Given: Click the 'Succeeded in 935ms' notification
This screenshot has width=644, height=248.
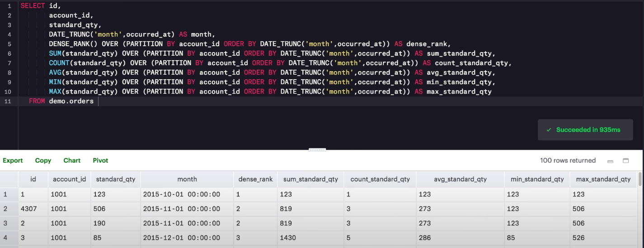Looking at the screenshot, I should click(585, 129).
